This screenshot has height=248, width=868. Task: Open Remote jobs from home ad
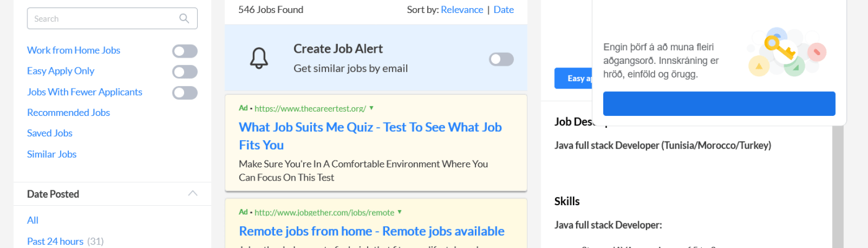[371, 231]
